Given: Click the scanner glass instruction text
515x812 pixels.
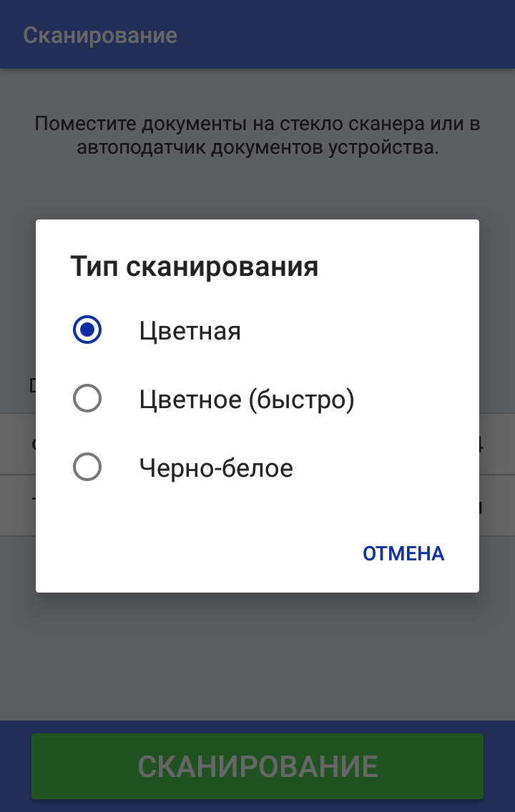Looking at the screenshot, I should 257,136.
